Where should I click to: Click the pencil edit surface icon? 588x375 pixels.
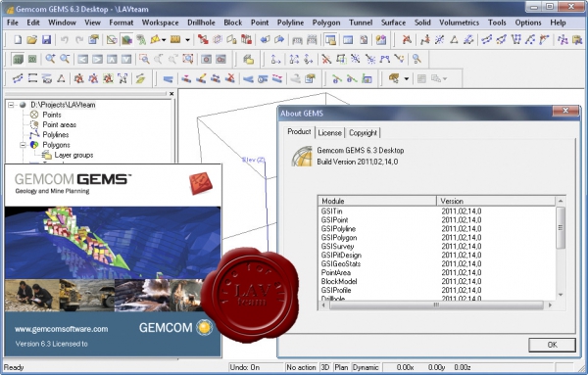point(201,78)
